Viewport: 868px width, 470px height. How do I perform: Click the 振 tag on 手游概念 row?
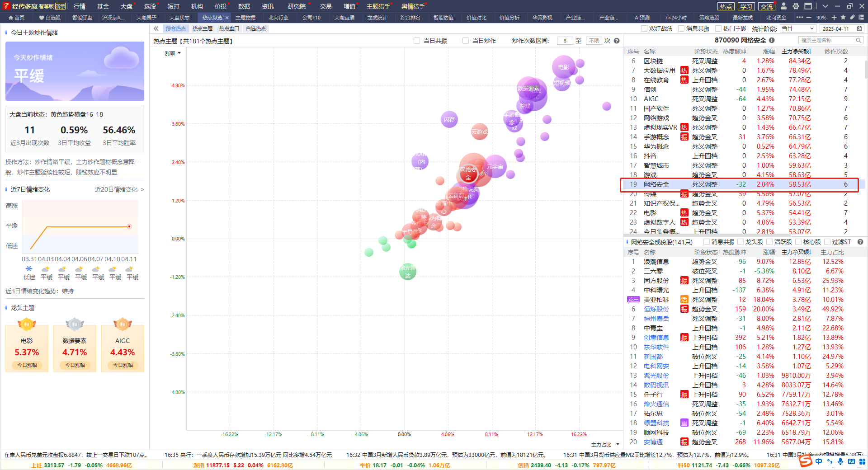click(x=684, y=137)
